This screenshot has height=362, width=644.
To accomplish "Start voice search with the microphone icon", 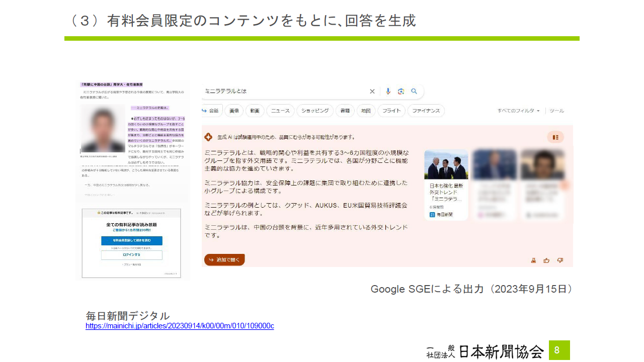I will point(388,92).
